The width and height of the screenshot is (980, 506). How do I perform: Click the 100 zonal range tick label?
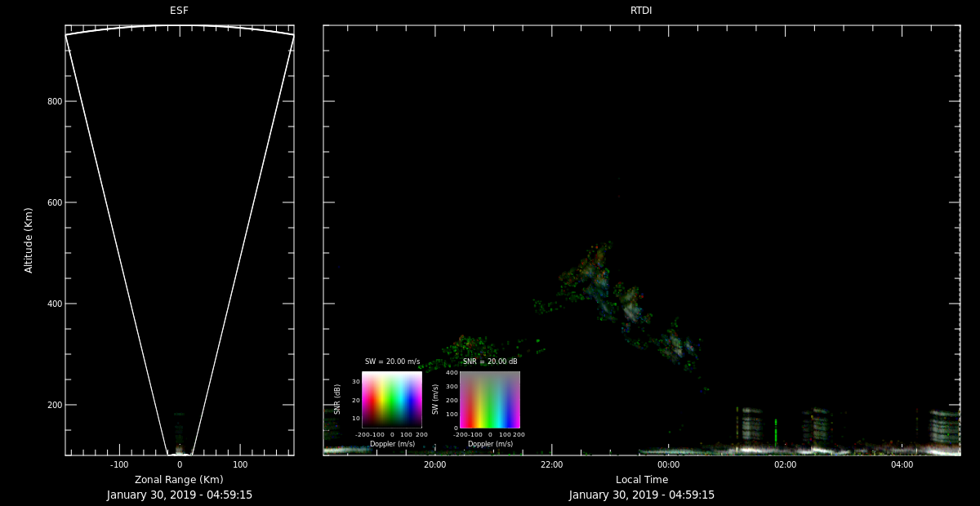[x=240, y=464]
